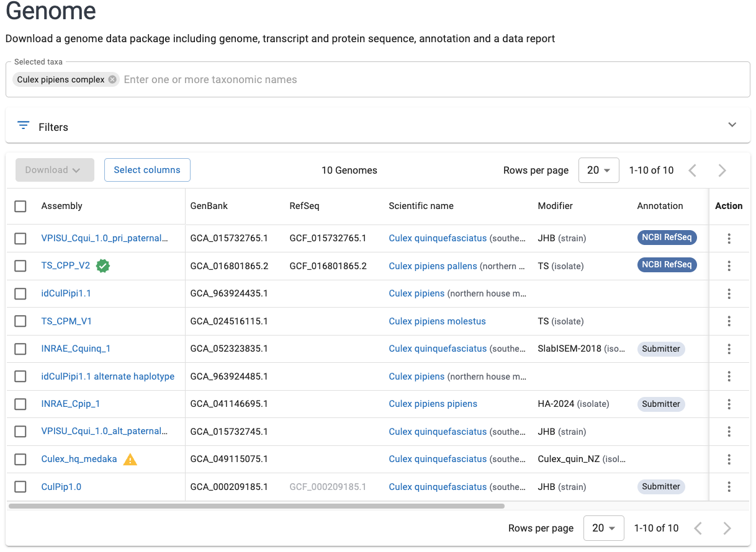Open the top Rows per page dropdown

598,170
